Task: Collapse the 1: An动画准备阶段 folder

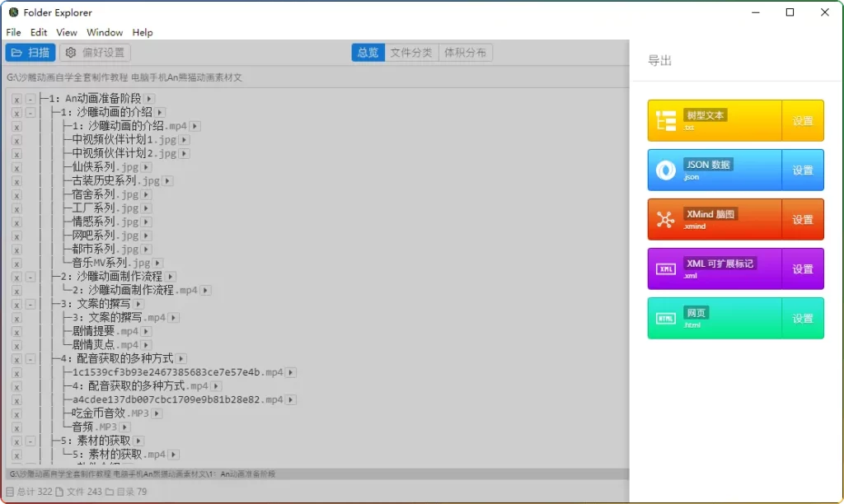Action: tap(30, 99)
